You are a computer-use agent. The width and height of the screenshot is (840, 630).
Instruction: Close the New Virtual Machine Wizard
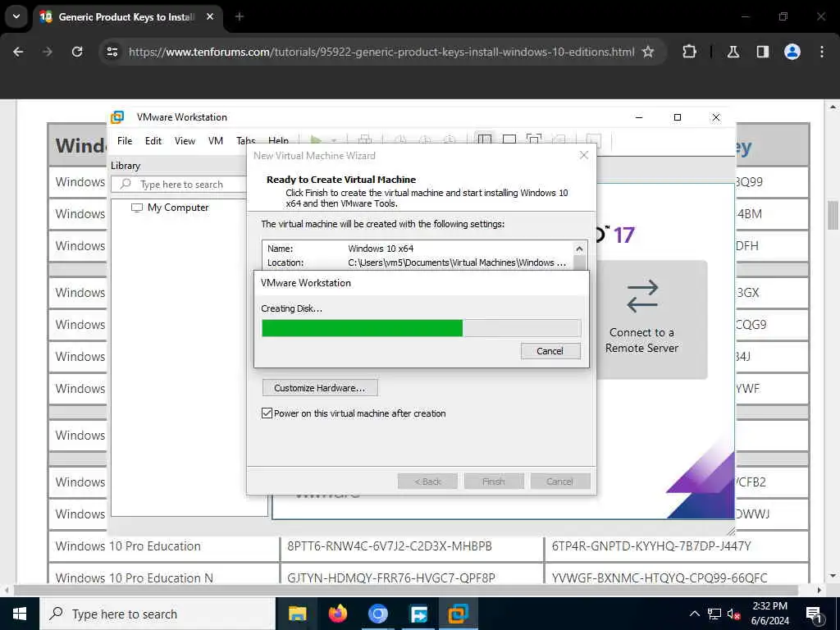pos(584,155)
